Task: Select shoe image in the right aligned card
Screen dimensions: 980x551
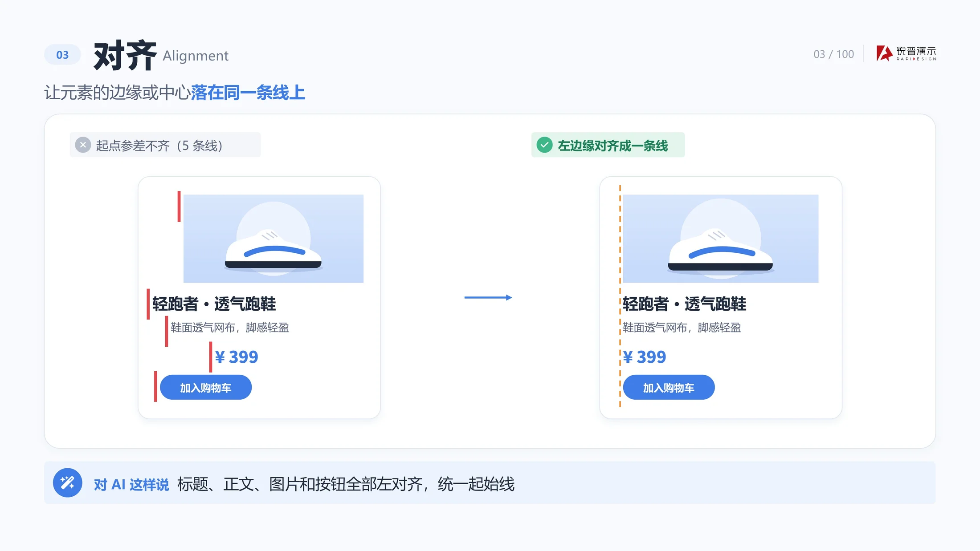Action: pyautogui.click(x=721, y=239)
